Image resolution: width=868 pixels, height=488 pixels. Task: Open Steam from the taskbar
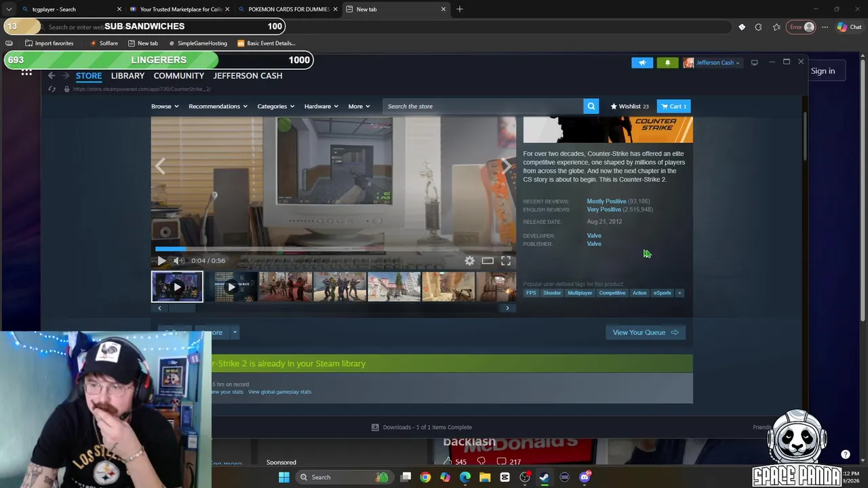(x=544, y=477)
